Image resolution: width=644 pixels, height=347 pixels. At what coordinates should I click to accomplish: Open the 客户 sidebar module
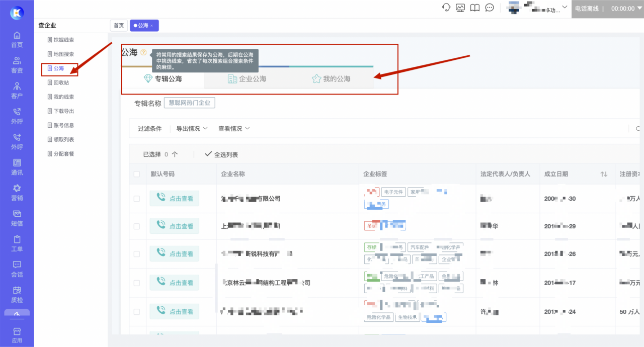click(17, 91)
